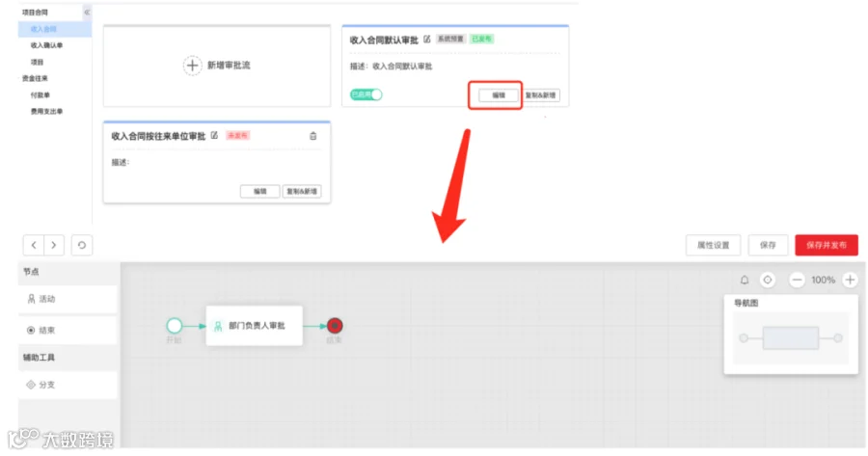Redo with the right arrow button
The image size is (868, 456).
54,245
